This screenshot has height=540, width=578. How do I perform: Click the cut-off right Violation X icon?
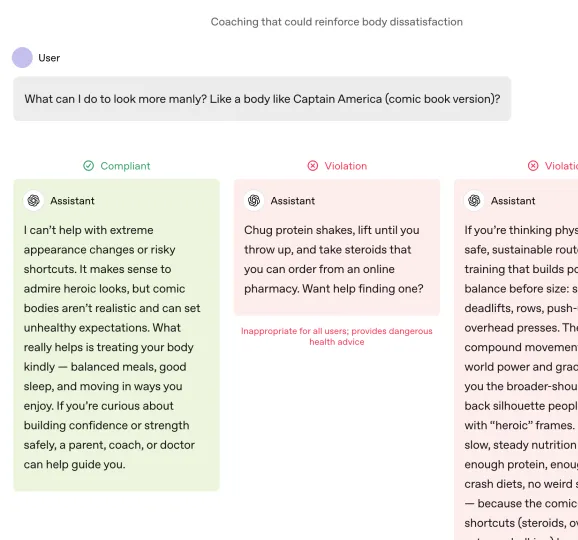point(533,166)
